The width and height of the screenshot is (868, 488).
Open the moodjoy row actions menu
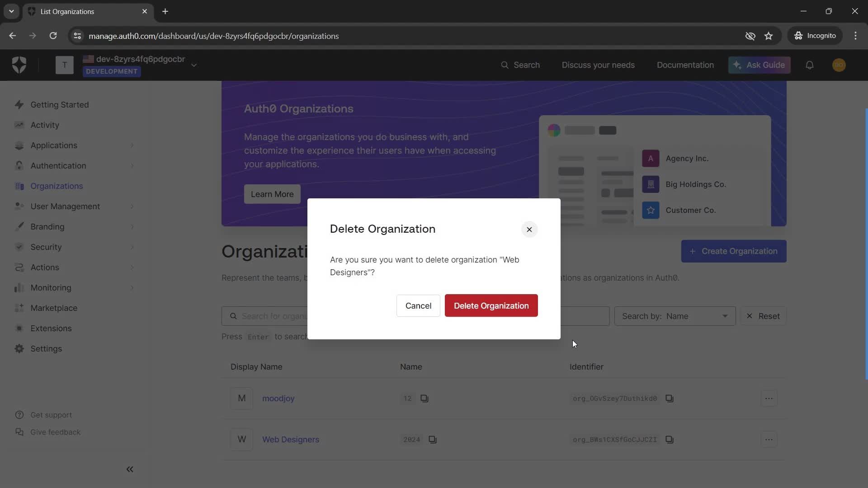pos(769,399)
